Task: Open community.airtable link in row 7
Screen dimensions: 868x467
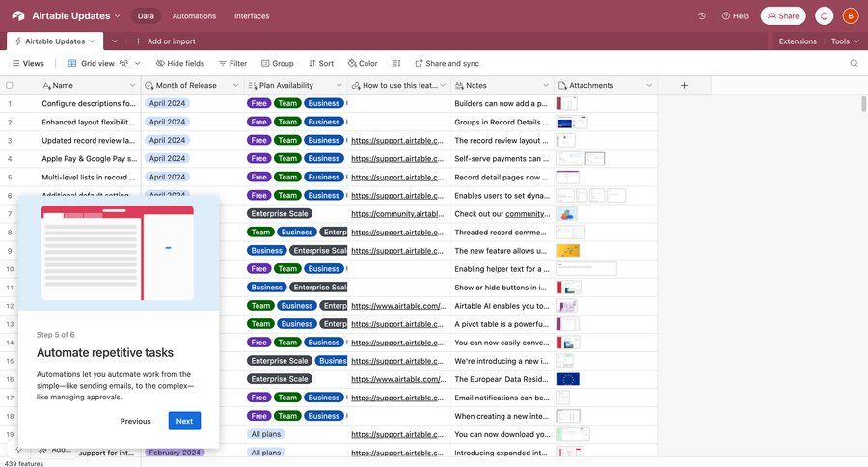Action: (397, 214)
